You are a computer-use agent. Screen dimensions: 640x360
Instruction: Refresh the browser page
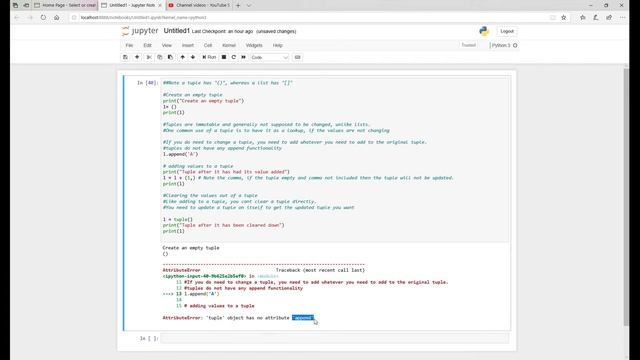[x=43, y=18]
